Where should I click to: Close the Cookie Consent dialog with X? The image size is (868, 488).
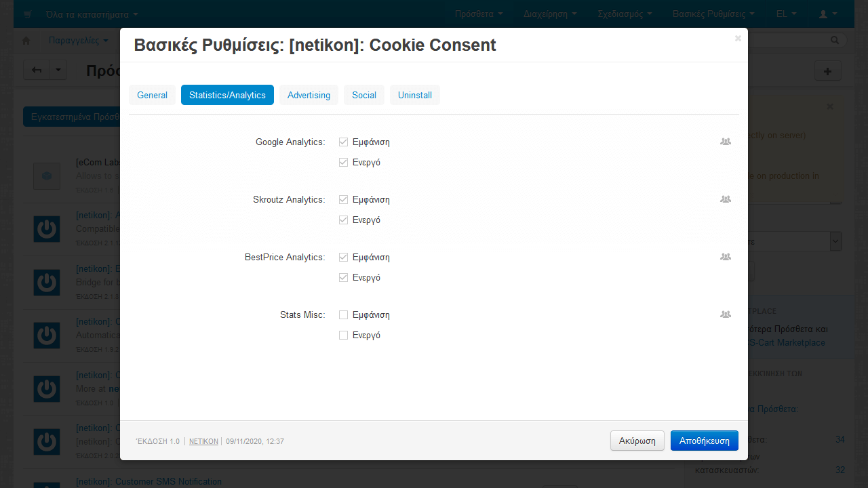point(738,39)
